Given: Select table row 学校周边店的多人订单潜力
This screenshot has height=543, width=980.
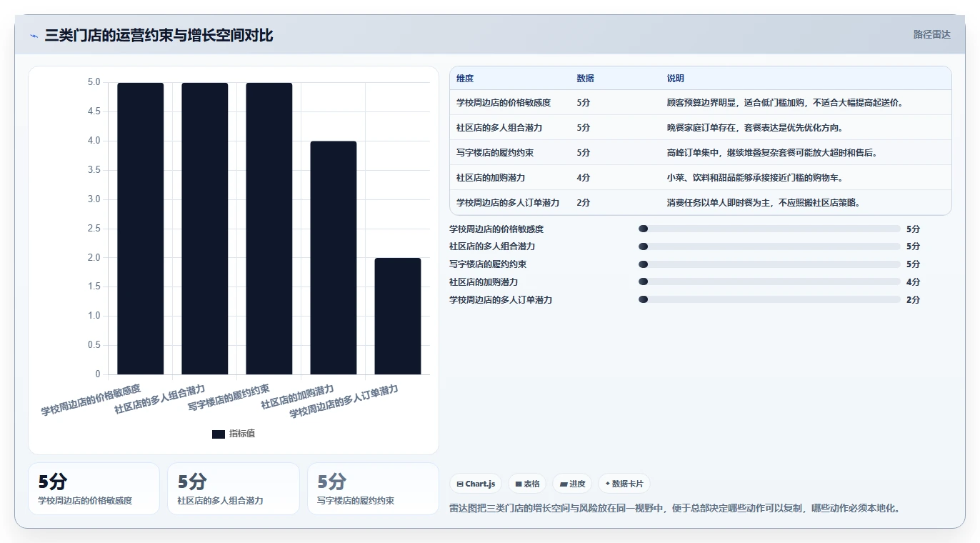Looking at the screenshot, I should pos(701,202).
